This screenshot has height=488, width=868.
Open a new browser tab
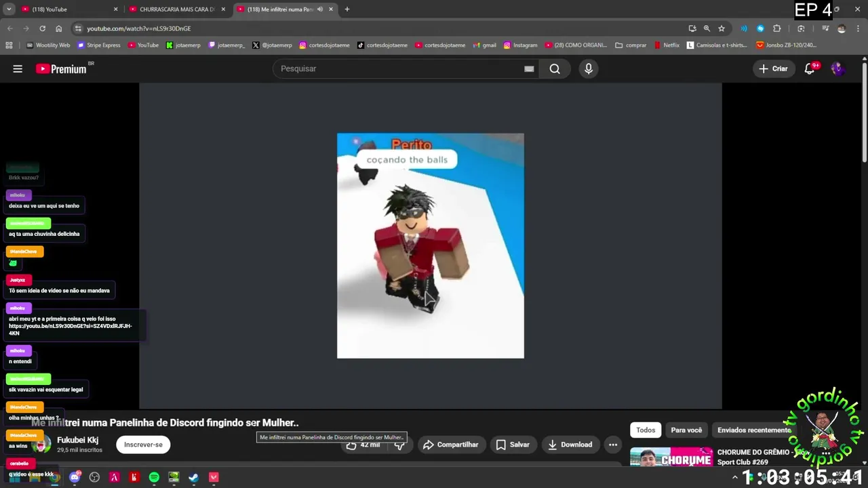tap(347, 9)
